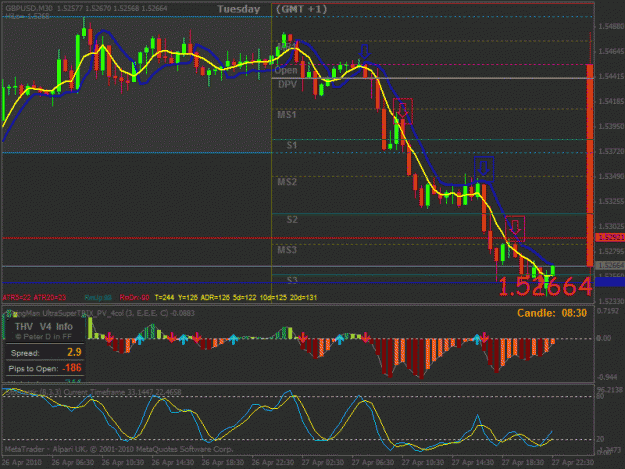Image resolution: width=625 pixels, height=469 pixels.
Task: Click the '27 Apr 18:30' time axis label
Action: click(x=523, y=463)
